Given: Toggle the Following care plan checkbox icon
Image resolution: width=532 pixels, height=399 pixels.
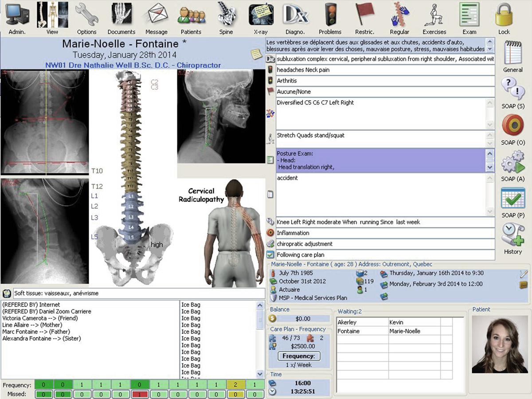Looking at the screenshot, I should (x=270, y=255).
